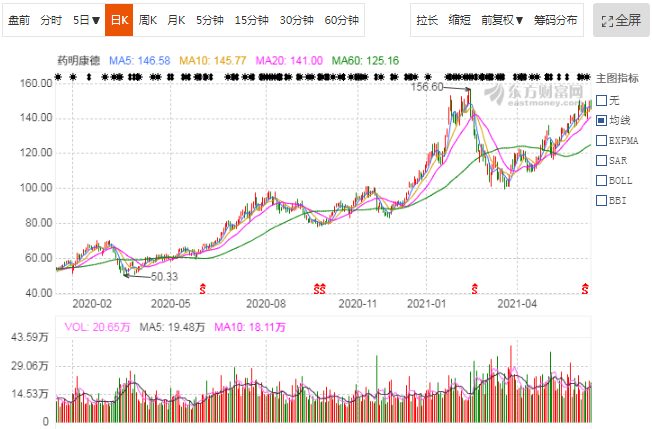Click the rightmost red dividend marker
The image size is (652, 429).
click(x=585, y=287)
